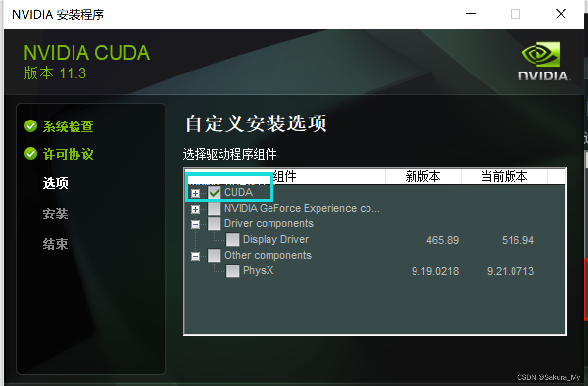Select the NVIDIA GeForce Experience row label
The height and width of the screenshot is (386, 588).
point(302,208)
